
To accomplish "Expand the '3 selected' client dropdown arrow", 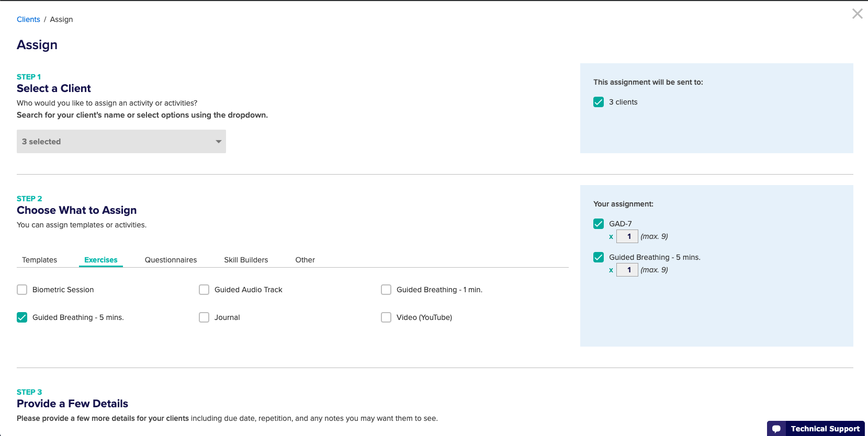I will [219, 142].
